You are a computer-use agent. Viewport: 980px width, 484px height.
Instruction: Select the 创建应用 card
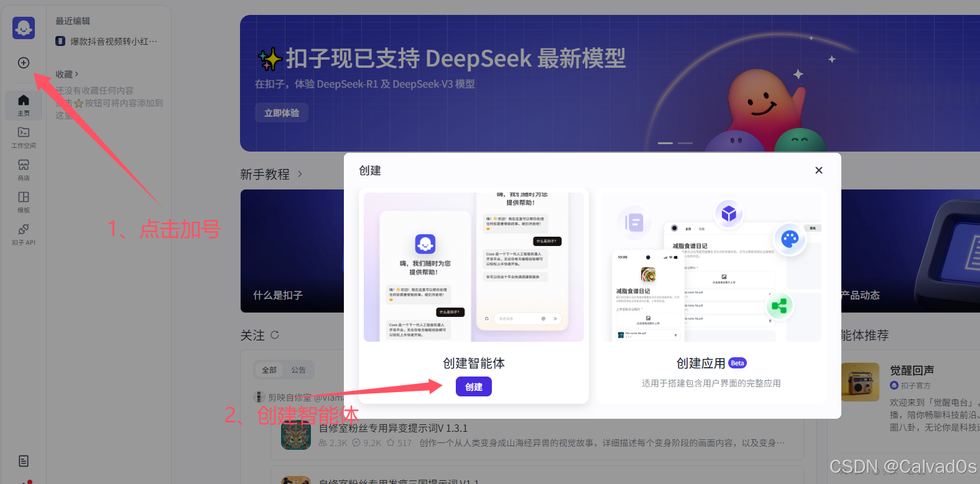pos(711,296)
